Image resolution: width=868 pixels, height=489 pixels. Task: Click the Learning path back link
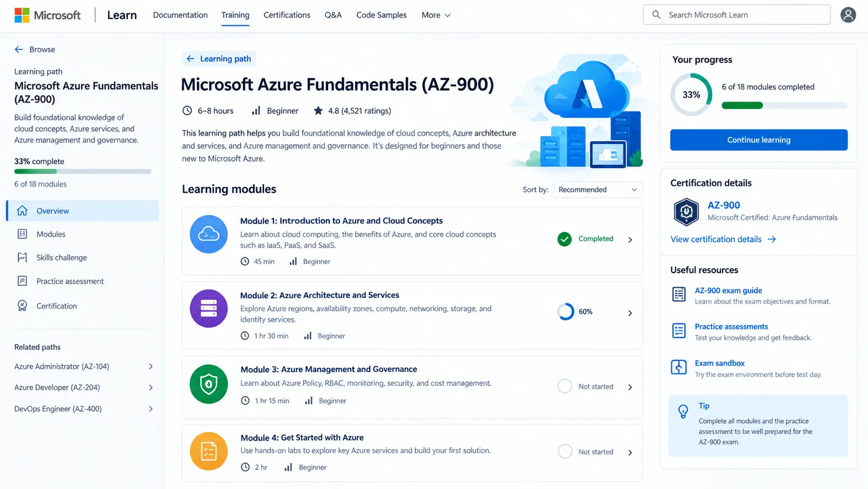coord(219,59)
